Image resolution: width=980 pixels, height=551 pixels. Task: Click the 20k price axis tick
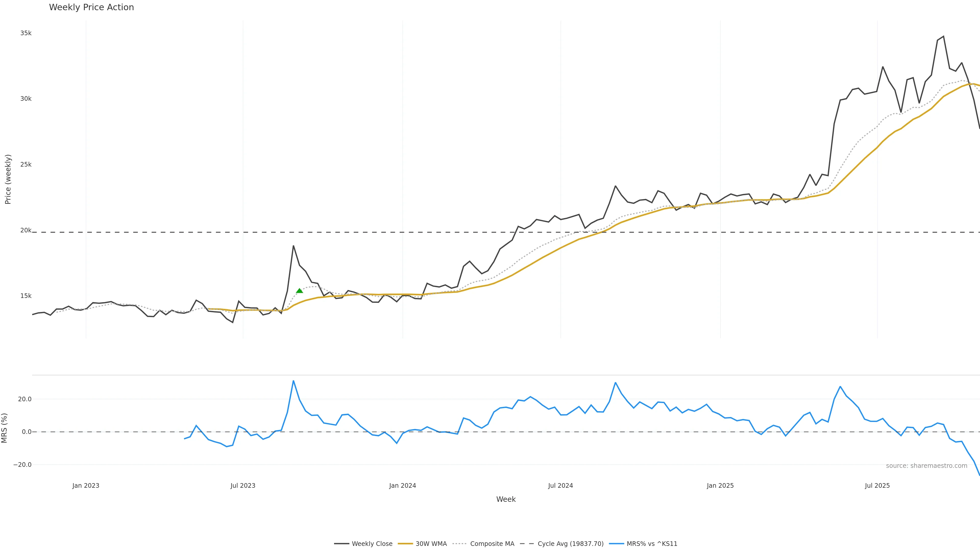[26, 230]
